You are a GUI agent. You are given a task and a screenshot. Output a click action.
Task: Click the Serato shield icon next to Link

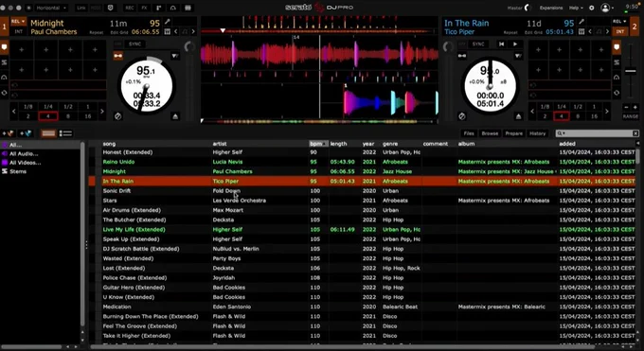[x=111, y=8]
